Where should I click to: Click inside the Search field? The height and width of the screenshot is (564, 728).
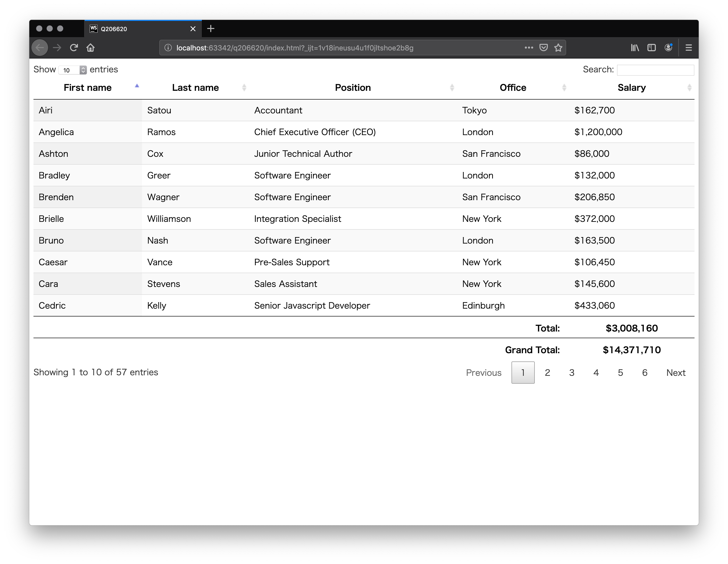coord(655,70)
